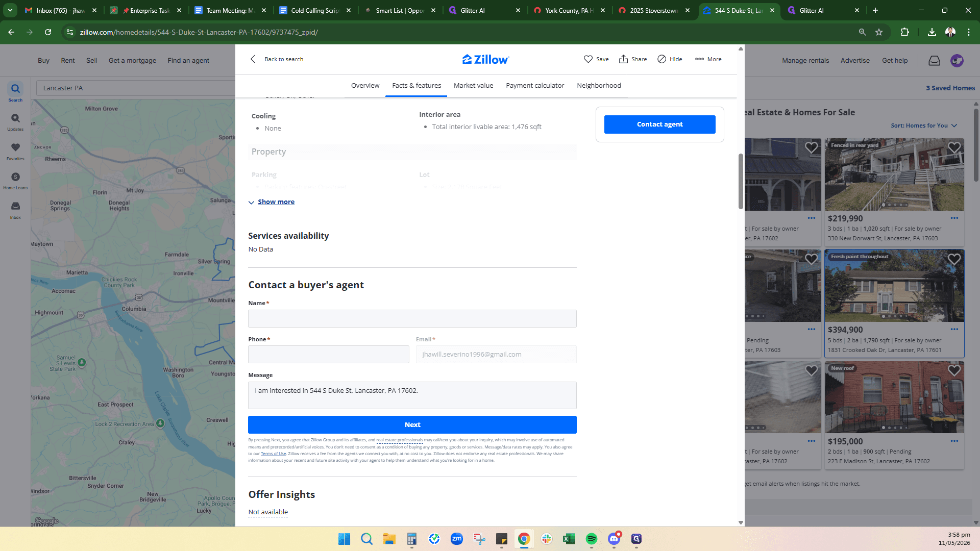
Task: Click the blue Next button
Action: (412, 425)
